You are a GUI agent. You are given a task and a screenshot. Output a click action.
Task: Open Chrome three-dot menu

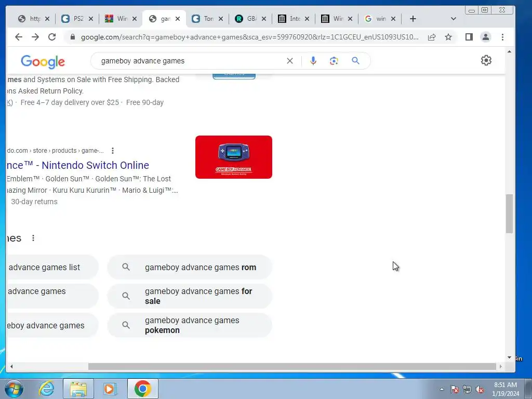pyautogui.click(x=502, y=37)
